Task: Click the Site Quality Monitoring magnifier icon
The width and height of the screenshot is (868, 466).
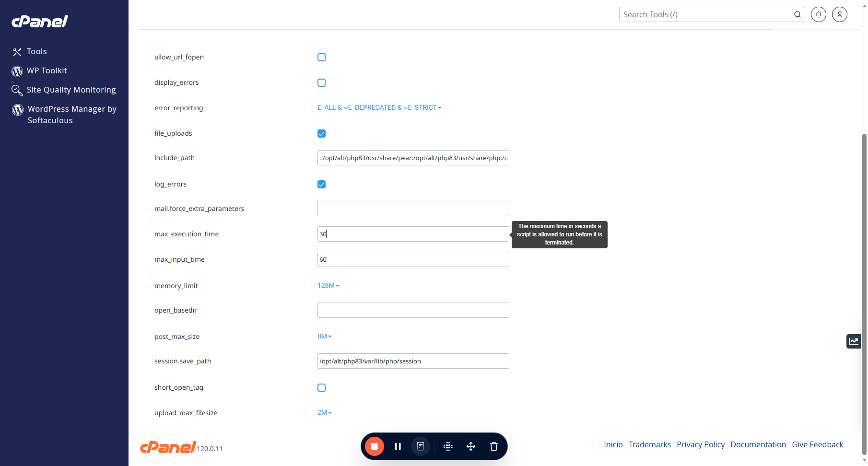Action: (17, 90)
